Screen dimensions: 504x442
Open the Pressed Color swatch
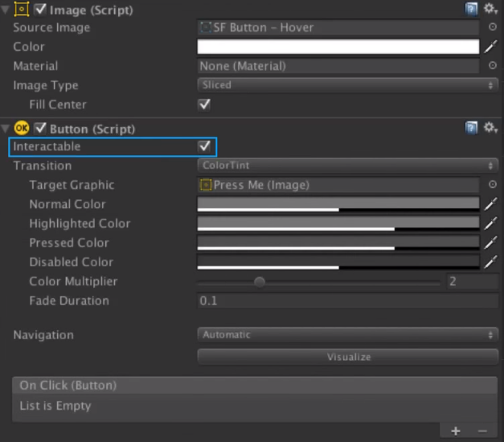pos(338,243)
